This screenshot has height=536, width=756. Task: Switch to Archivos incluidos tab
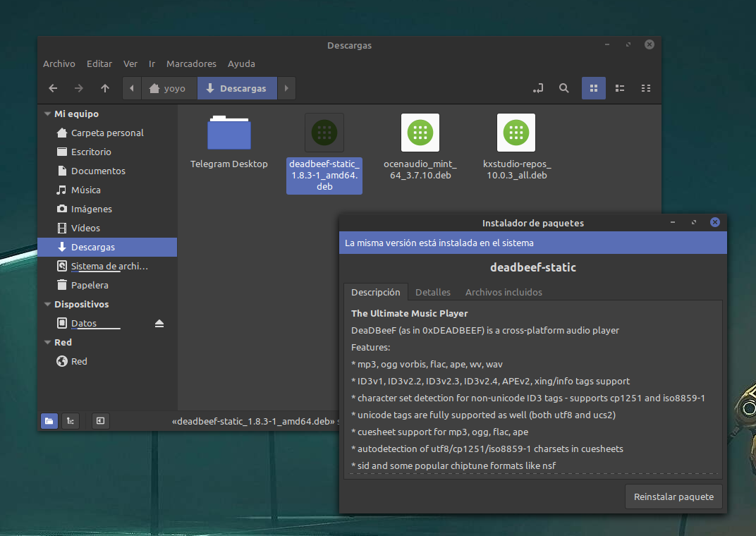point(504,292)
